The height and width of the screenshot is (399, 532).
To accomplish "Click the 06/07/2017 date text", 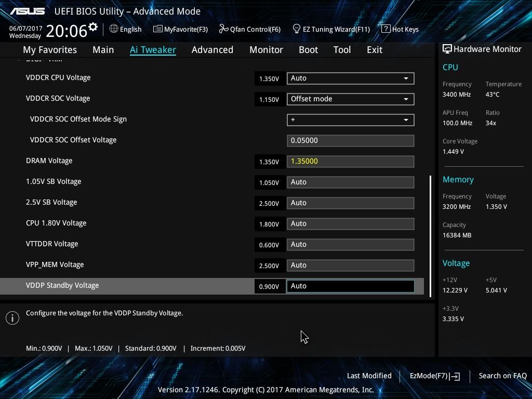I will pyautogui.click(x=26, y=29).
